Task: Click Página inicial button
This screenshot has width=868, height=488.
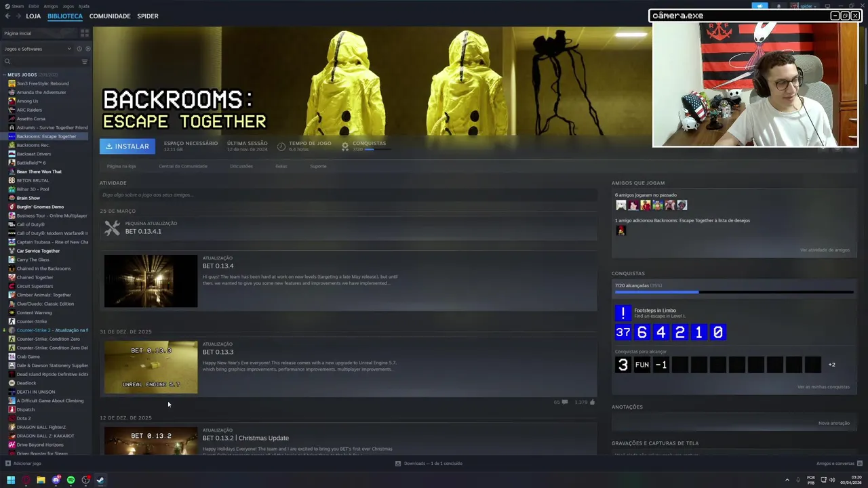Action: [39, 33]
